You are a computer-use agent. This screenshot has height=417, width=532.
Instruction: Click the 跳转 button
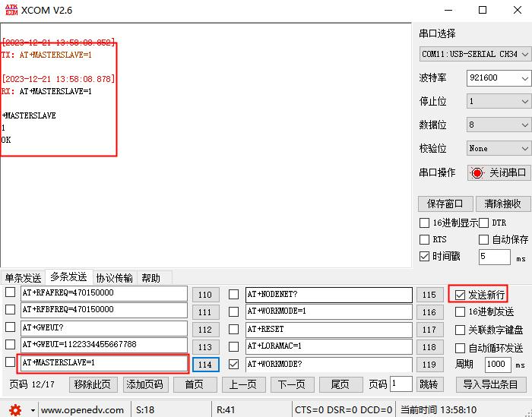tap(430, 384)
